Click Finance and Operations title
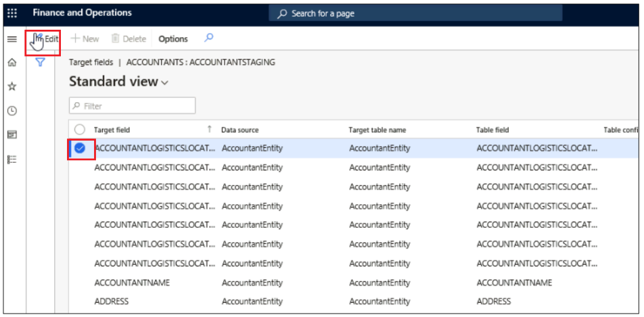Viewport: 644px width, 317px height. pos(82,13)
